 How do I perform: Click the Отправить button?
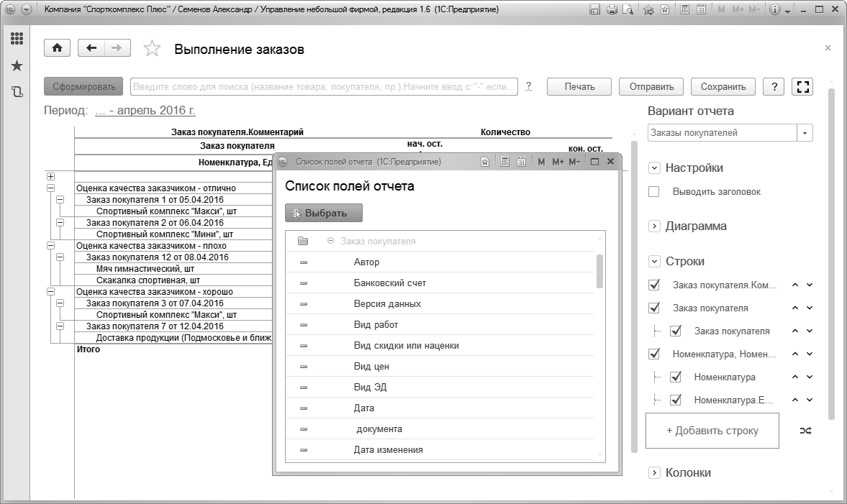tap(651, 86)
